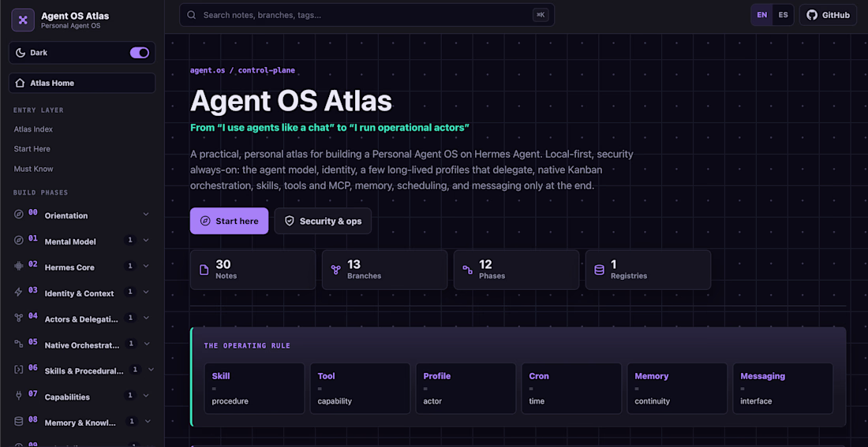Screen dimensions: 868x447
Task: Click the compass icon next to Mental Model
Action: 19,240
